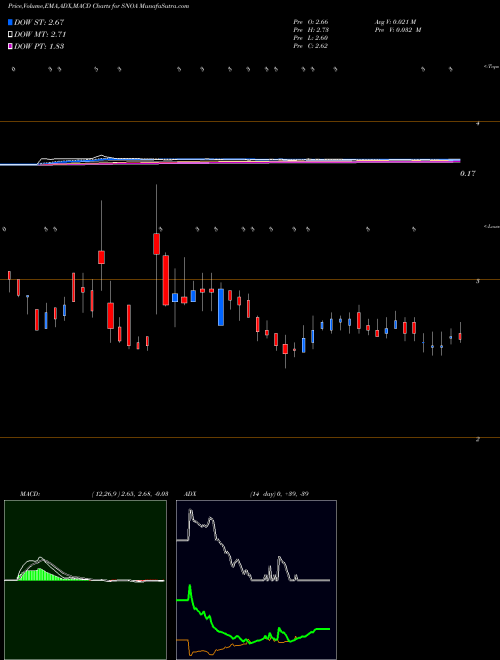Click the last red candlestick on the right

tap(460, 337)
